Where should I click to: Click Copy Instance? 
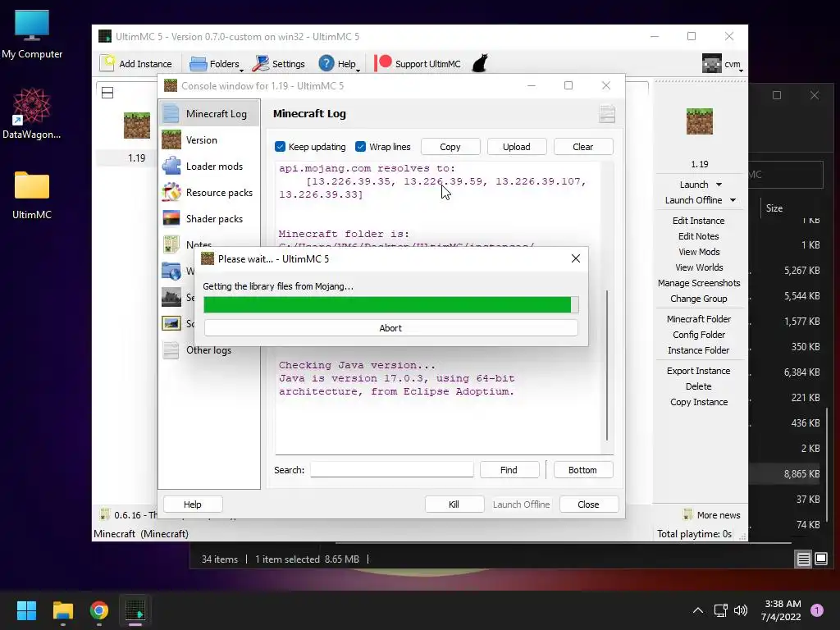pyautogui.click(x=699, y=401)
